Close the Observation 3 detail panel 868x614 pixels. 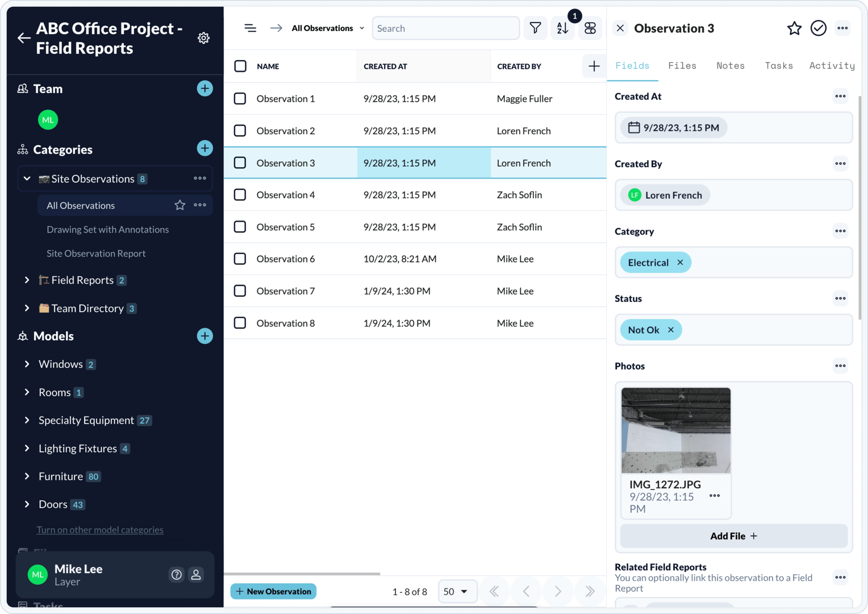point(620,28)
